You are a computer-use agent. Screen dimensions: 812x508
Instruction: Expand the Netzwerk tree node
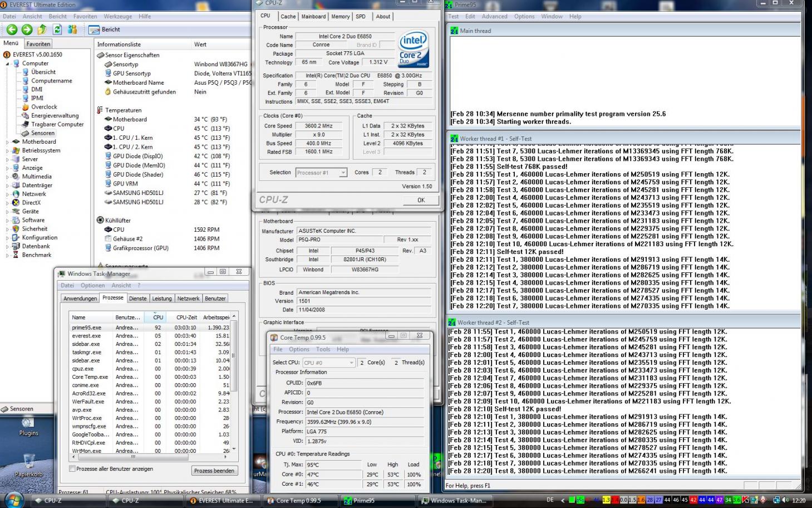tap(8, 194)
